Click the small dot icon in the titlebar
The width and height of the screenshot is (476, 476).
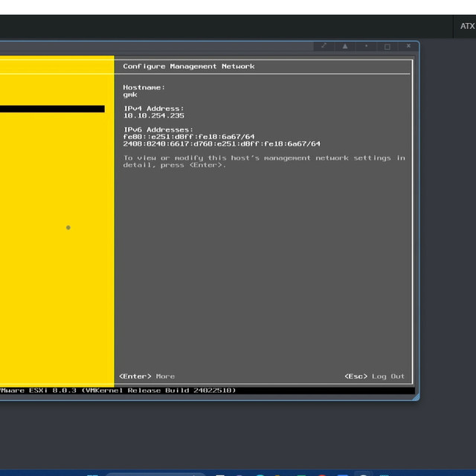[x=367, y=46]
